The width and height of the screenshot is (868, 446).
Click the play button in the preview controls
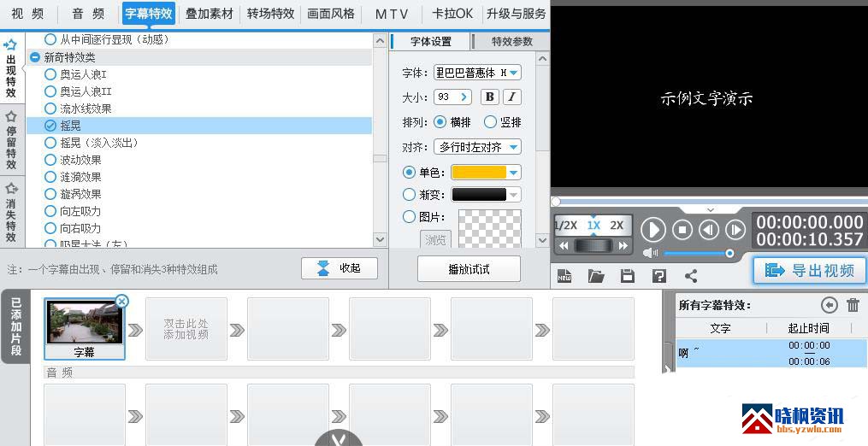coord(653,229)
